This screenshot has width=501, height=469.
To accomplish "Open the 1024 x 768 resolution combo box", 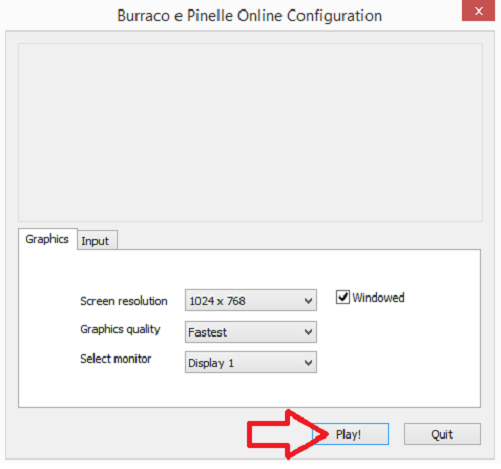I will tap(251, 300).
